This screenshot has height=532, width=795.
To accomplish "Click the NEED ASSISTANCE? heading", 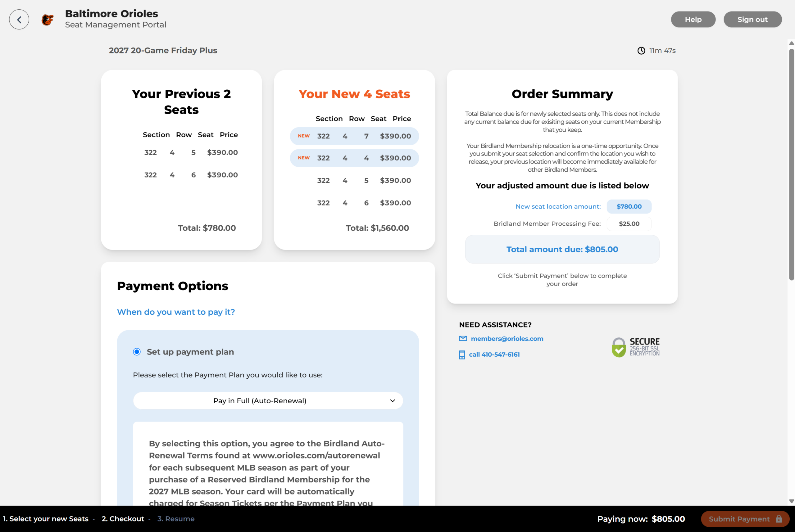I will click(x=495, y=325).
